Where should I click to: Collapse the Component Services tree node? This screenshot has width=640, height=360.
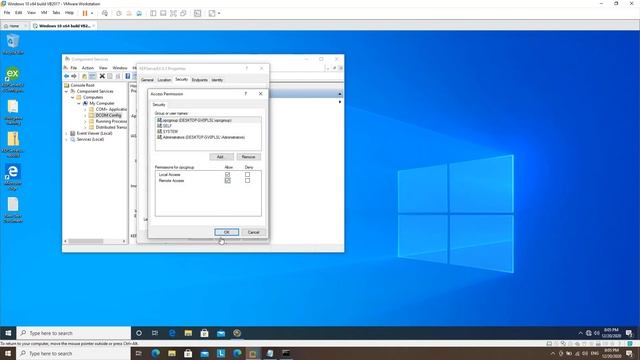click(67, 91)
